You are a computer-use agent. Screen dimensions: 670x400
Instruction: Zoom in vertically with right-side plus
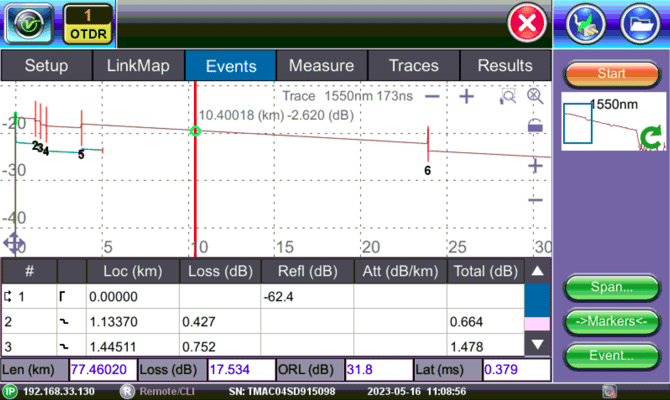(535, 166)
